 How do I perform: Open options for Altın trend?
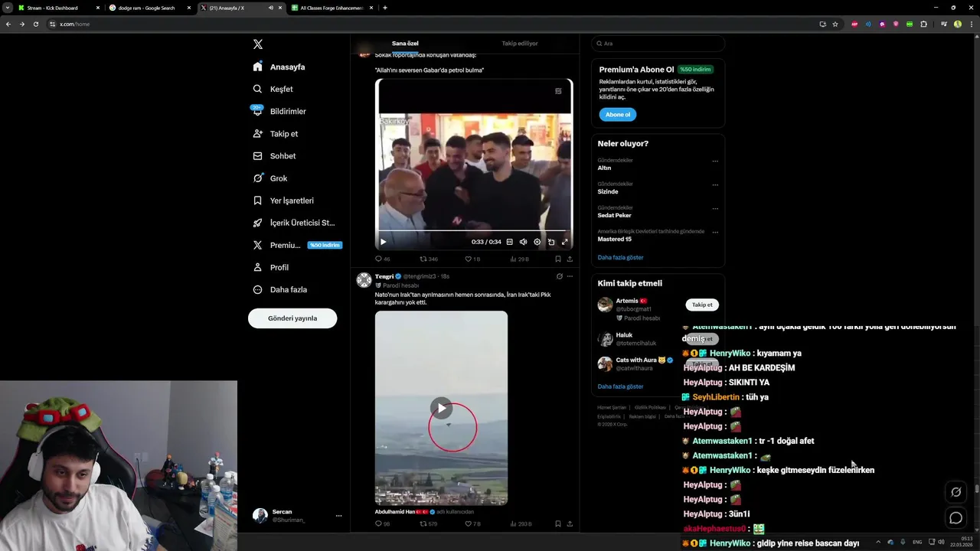click(x=715, y=161)
